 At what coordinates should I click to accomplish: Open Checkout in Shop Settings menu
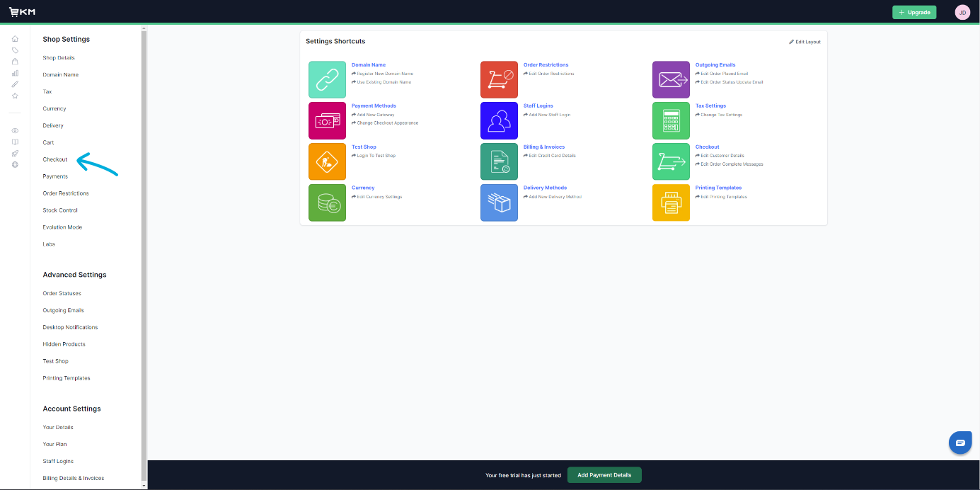coord(55,159)
